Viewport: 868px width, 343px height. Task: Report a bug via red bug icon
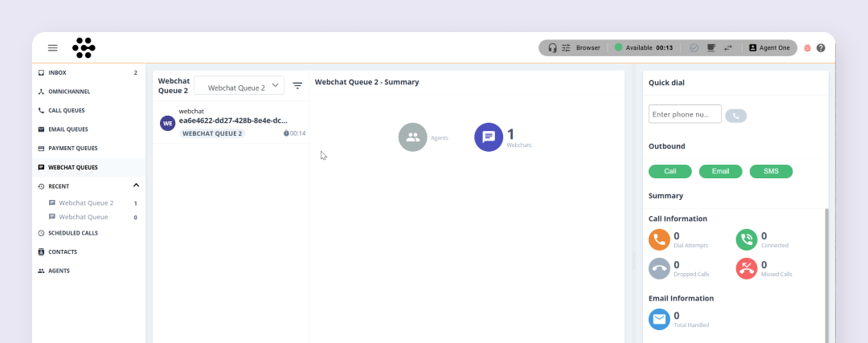[x=808, y=48]
